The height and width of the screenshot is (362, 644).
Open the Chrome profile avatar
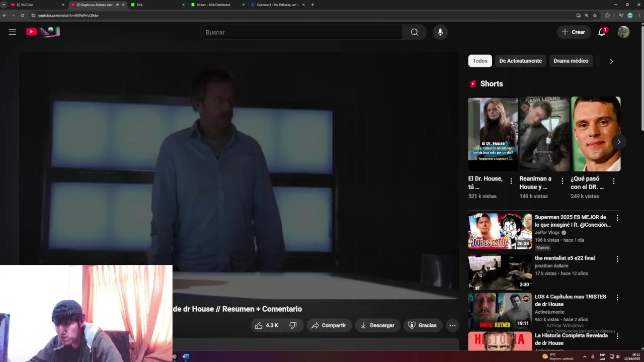630,16
